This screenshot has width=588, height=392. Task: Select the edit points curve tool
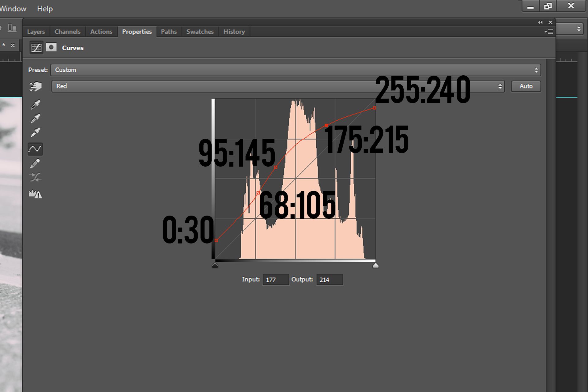[35, 149]
